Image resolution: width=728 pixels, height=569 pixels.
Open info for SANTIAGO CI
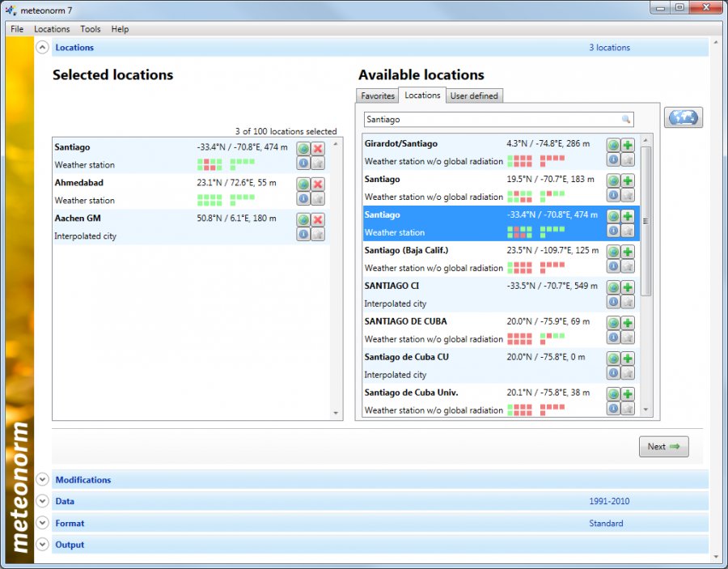pos(613,302)
